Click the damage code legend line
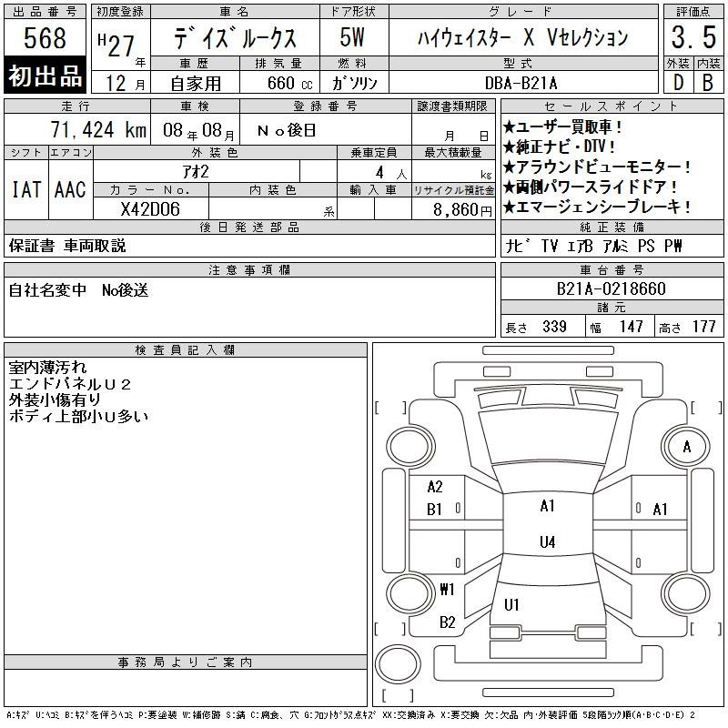728x728 pixels. tap(350, 715)
